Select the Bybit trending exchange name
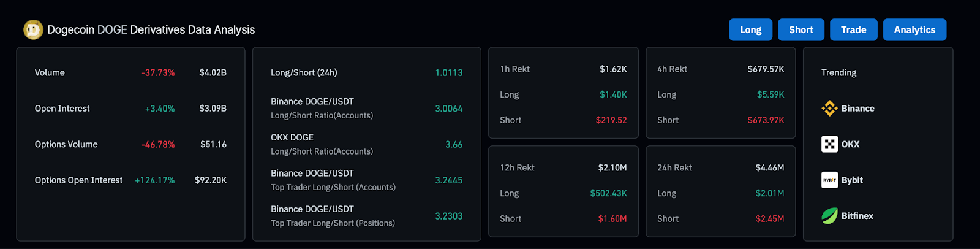 (852, 180)
